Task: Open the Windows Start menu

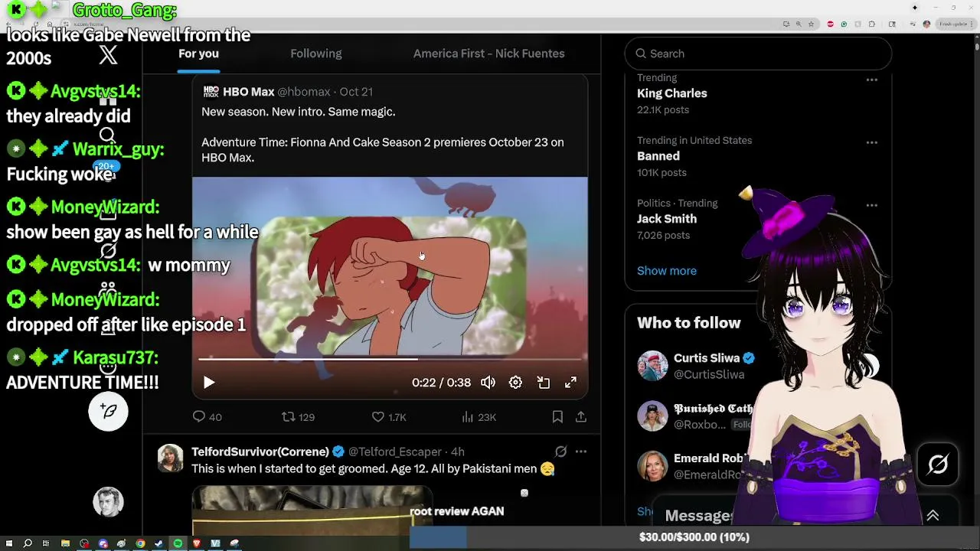Action: (9, 543)
